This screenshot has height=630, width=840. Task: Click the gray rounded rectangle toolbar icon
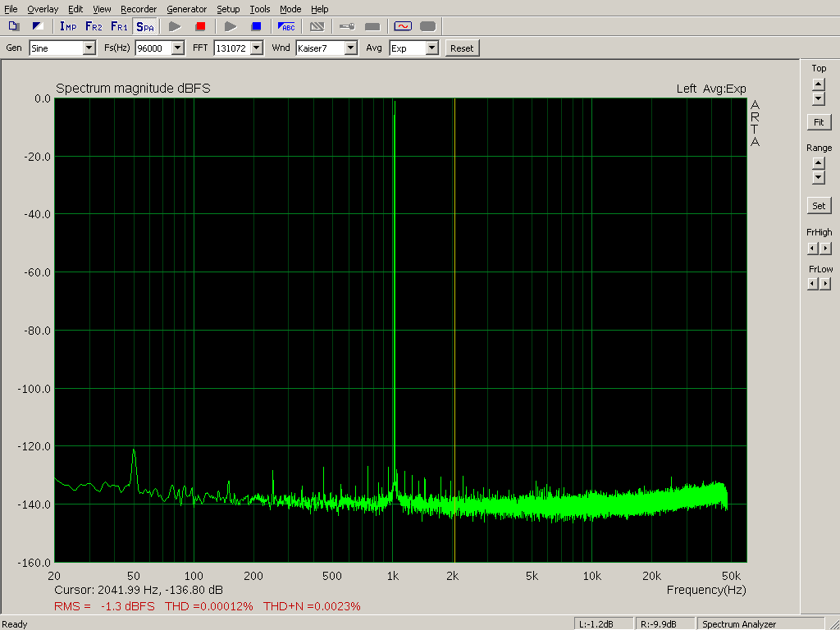coord(428,26)
